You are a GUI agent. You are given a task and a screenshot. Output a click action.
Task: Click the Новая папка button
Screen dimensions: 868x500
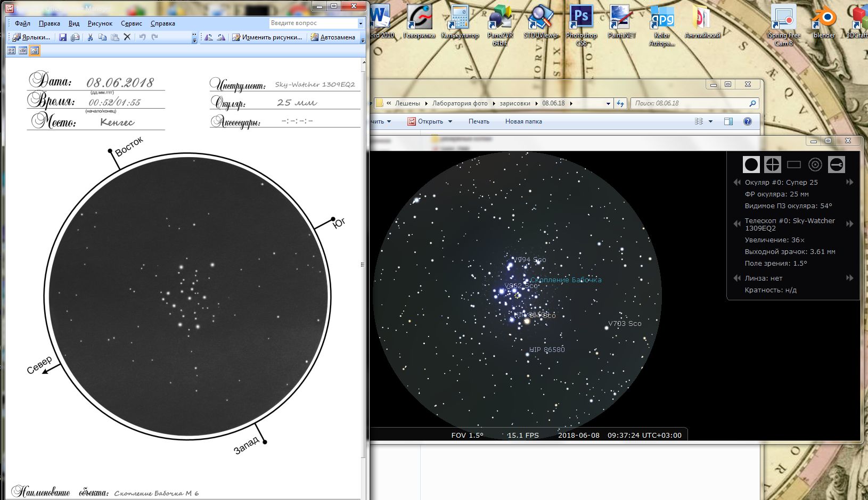click(x=523, y=121)
